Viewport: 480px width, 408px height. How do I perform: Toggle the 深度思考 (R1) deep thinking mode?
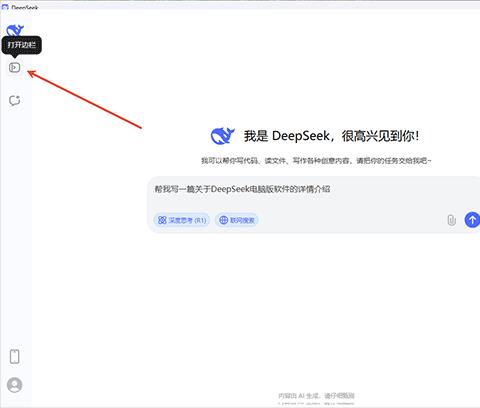click(182, 220)
